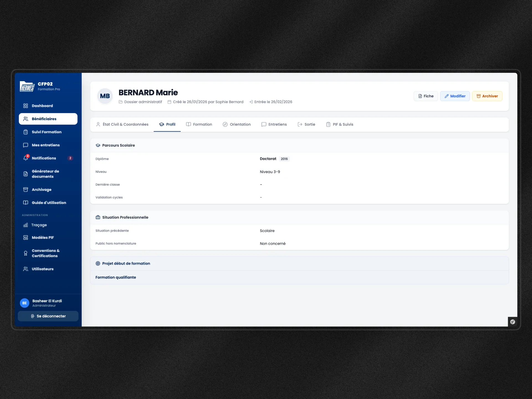Viewport: 532px width, 399px height.
Task: Click the Utilisateurs users icon
Action: [x=25, y=269]
